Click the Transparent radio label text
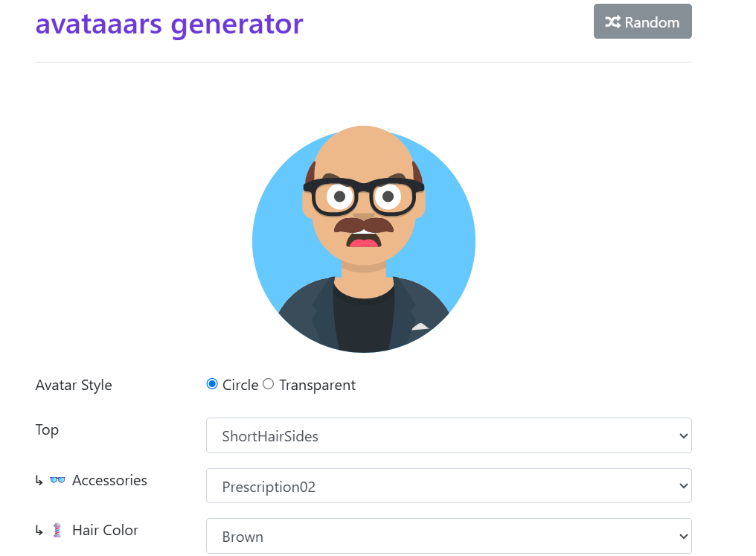The width and height of the screenshot is (756, 556). [317, 386]
